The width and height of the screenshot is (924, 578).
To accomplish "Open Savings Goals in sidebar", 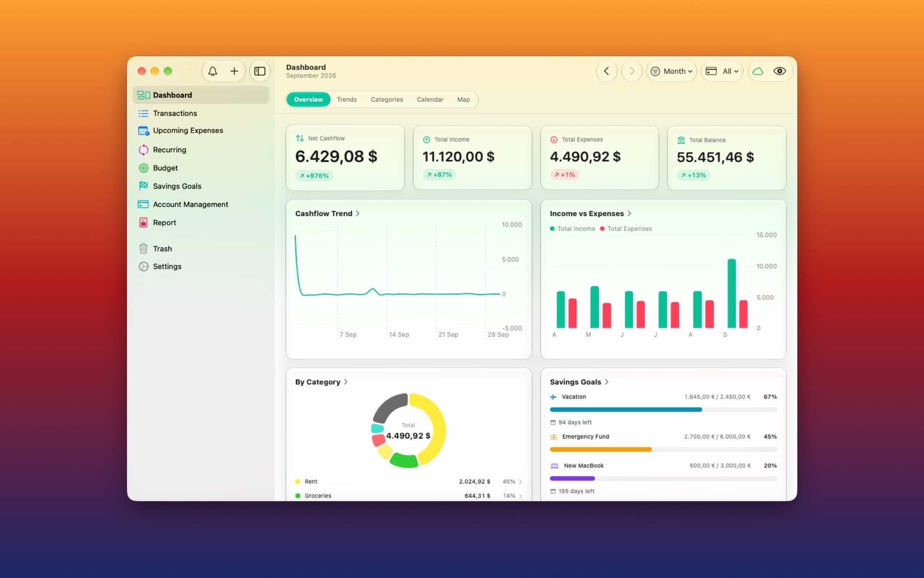I will tap(201, 186).
